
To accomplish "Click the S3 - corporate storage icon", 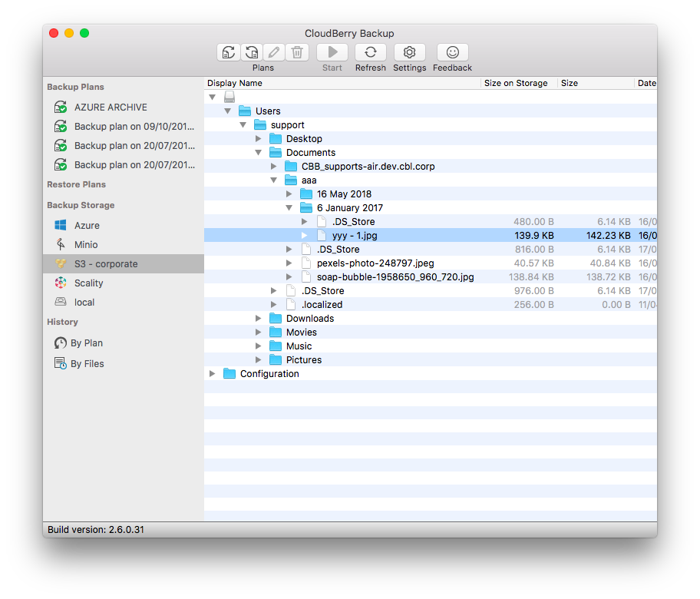I will (61, 263).
